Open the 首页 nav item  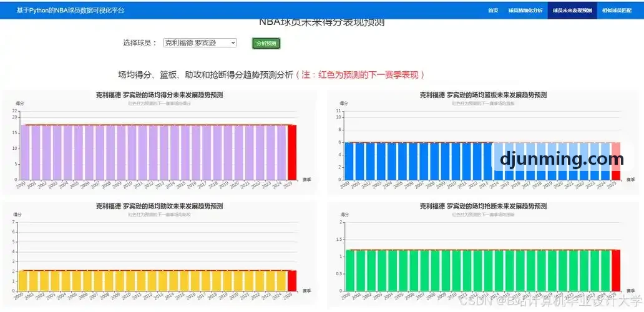tap(493, 10)
